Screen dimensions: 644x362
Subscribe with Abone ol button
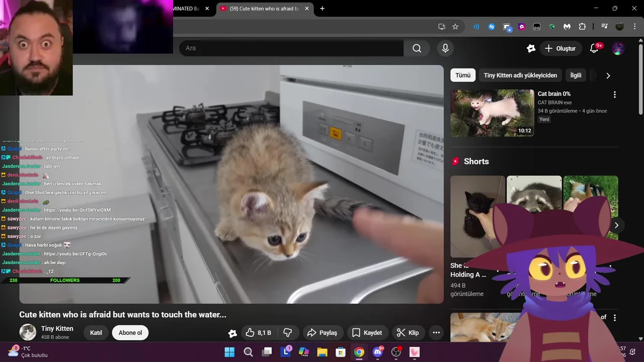[130, 333]
